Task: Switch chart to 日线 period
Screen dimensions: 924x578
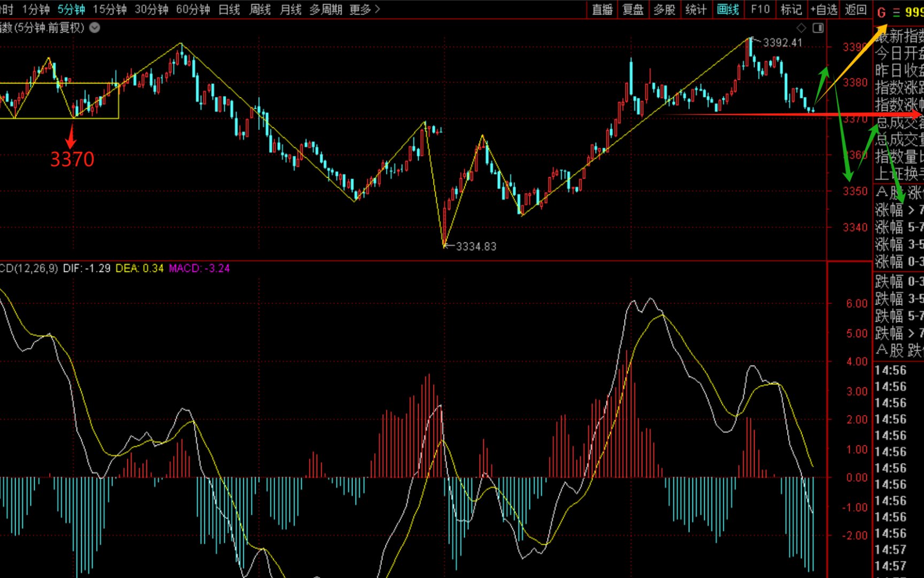Action: click(229, 10)
